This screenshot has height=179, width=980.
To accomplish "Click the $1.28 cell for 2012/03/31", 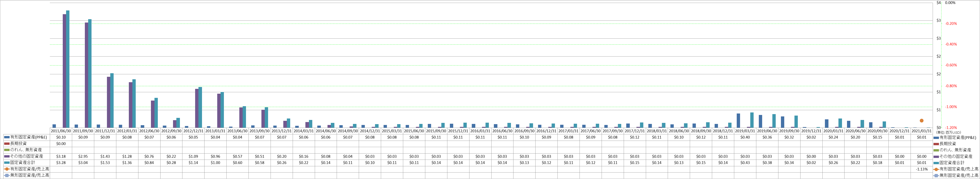I will point(127,156).
